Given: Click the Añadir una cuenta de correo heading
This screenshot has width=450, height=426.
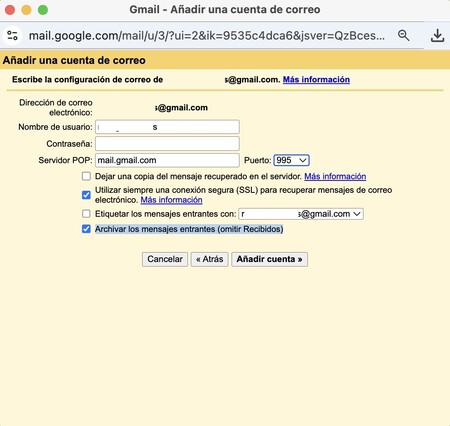Looking at the screenshot, I should pyautogui.click(x=74, y=60).
